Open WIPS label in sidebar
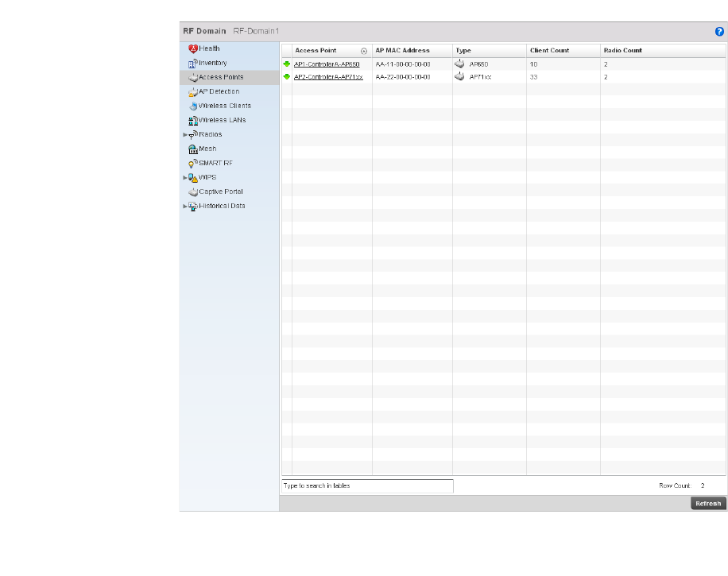The width and height of the screenshot is (728, 576). click(207, 177)
